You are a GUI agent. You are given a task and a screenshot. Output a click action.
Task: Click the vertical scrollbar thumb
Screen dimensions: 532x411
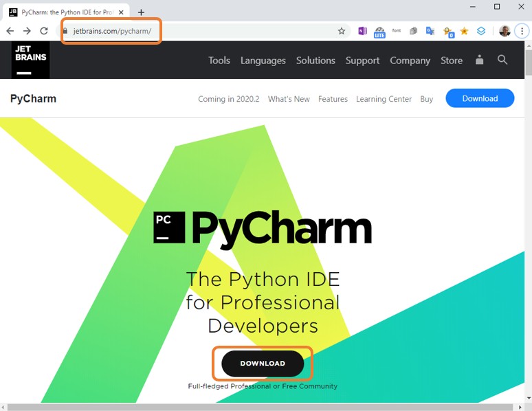pyautogui.click(x=529, y=63)
